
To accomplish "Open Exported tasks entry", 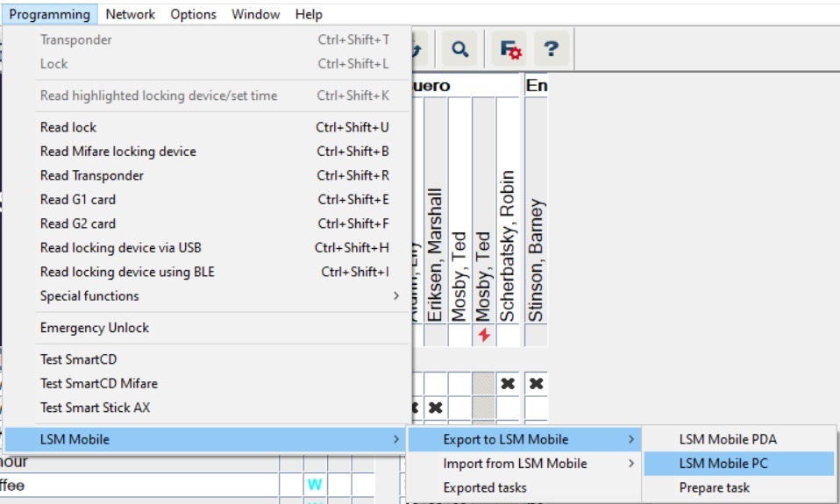I will [x=485, y=487].
